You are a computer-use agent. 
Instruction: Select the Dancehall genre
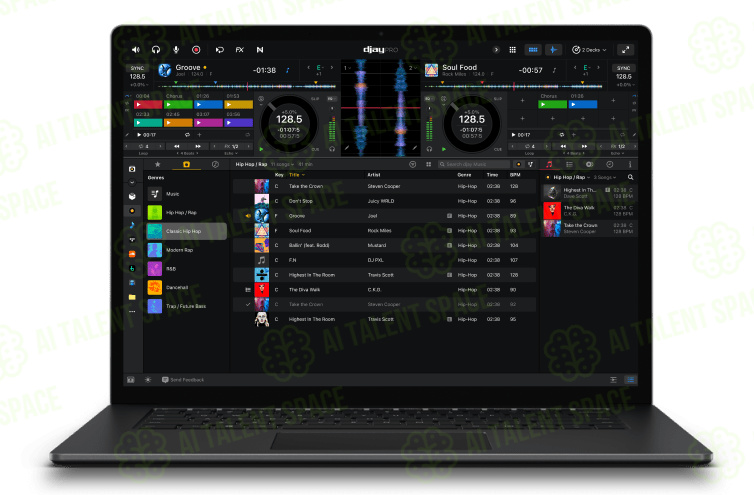187,288
